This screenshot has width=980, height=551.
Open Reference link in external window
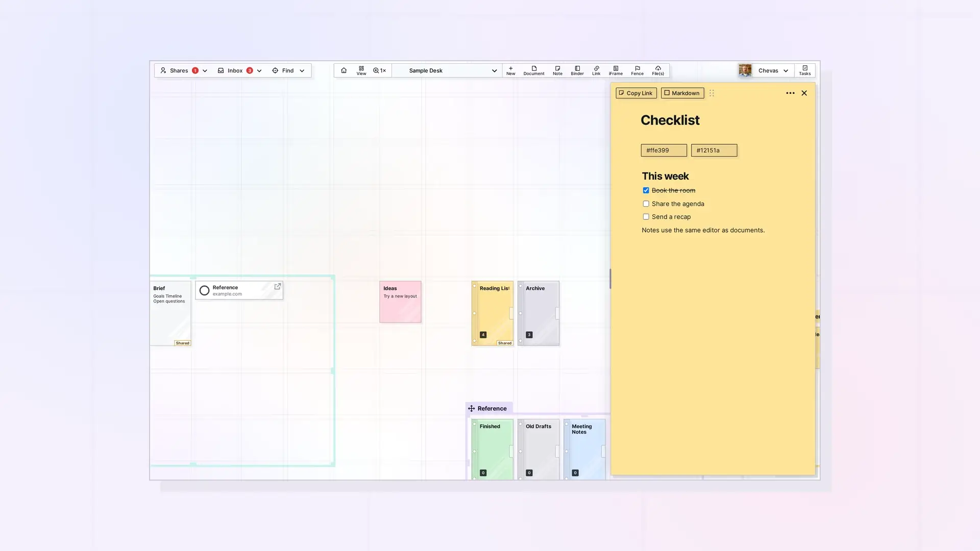[x=278, y=287]
